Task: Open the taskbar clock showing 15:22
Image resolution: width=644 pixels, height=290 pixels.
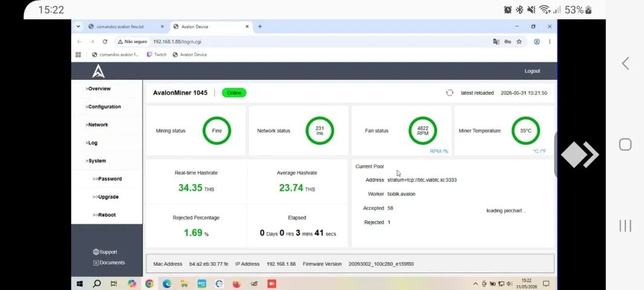Action: click(526, 283)
